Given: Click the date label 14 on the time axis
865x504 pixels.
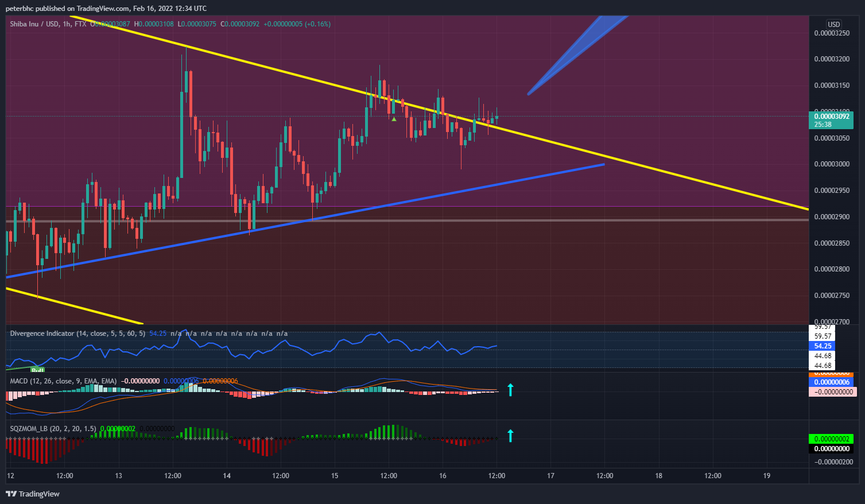Looking at the screenshot, I should tap(227, 476).
